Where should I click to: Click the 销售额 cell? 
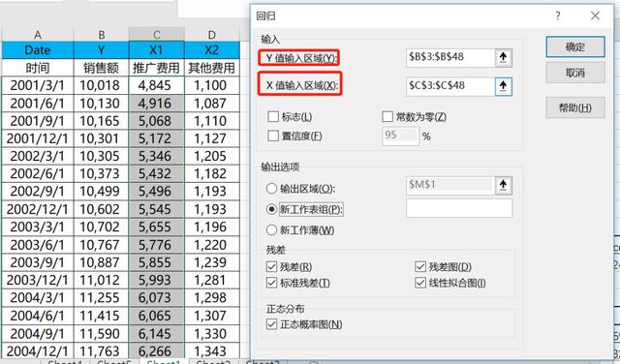[101, 68]
